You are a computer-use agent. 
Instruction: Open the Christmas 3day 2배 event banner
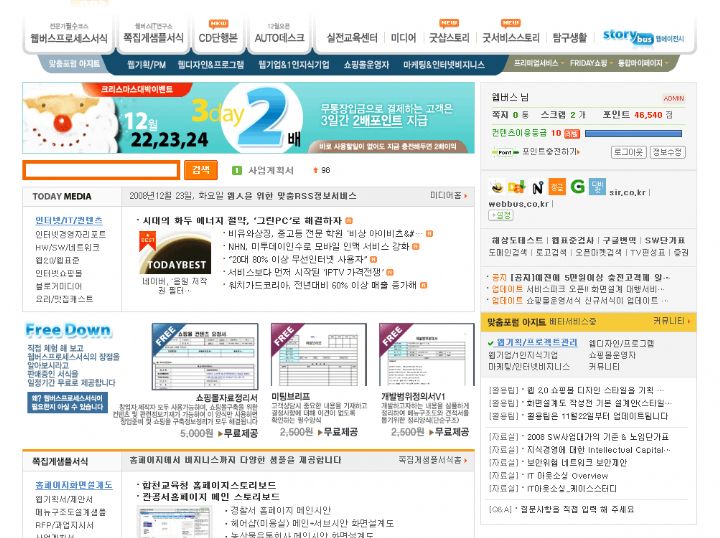[x=248, y=118]
